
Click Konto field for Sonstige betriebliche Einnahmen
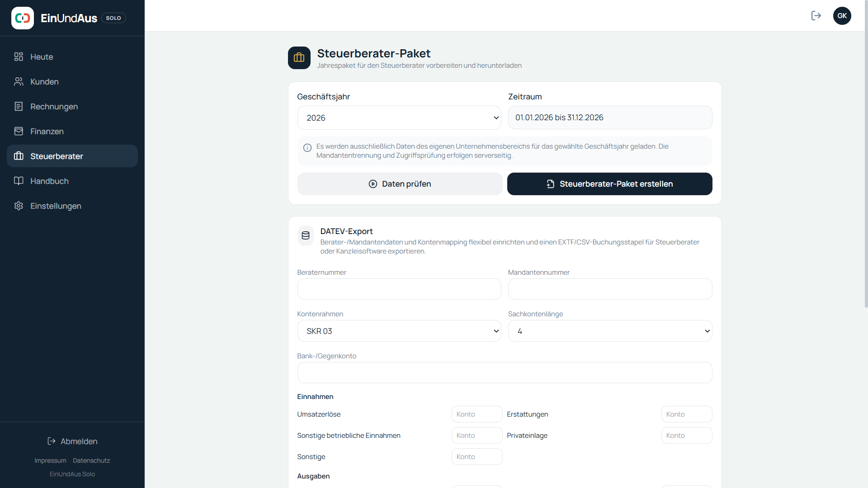click(x=477, y=435)
